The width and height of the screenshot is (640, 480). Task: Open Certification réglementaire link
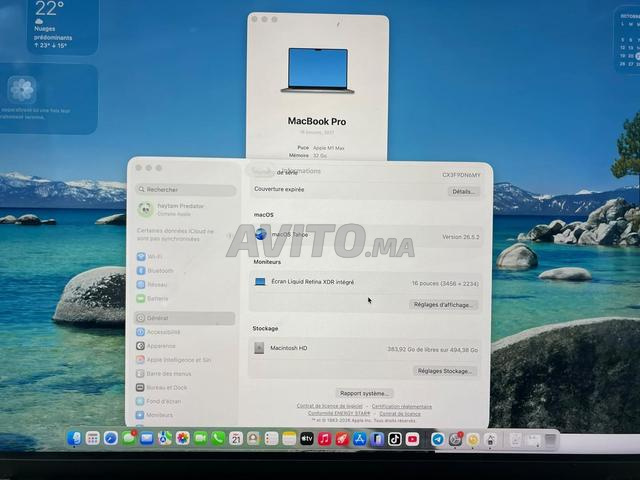pyautogui.click(x=402, y=407)
